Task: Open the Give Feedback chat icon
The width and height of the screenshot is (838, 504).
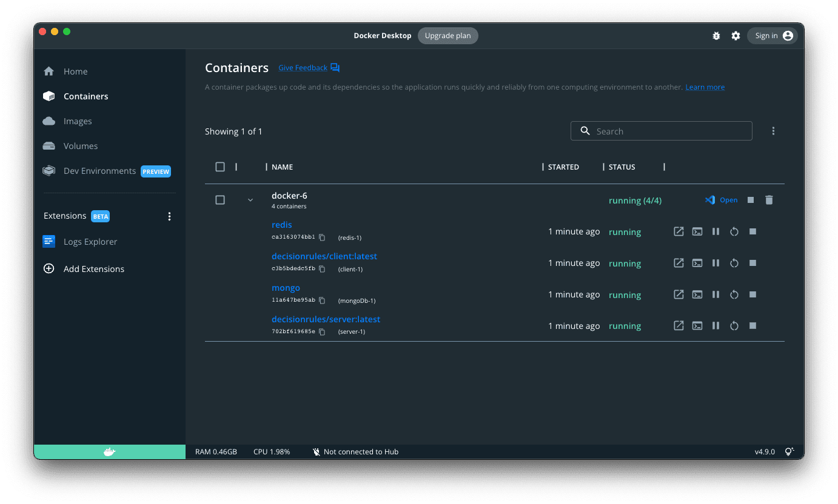Action: tap(335, 68)
